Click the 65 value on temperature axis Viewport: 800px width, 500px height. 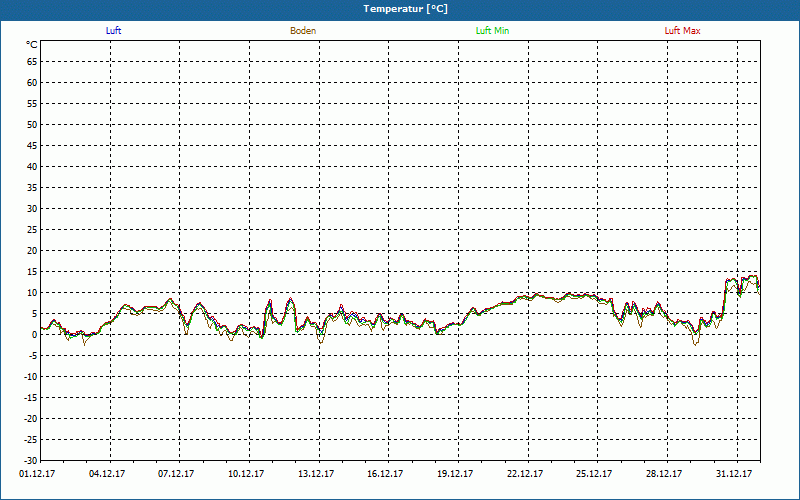pos(32,62)
